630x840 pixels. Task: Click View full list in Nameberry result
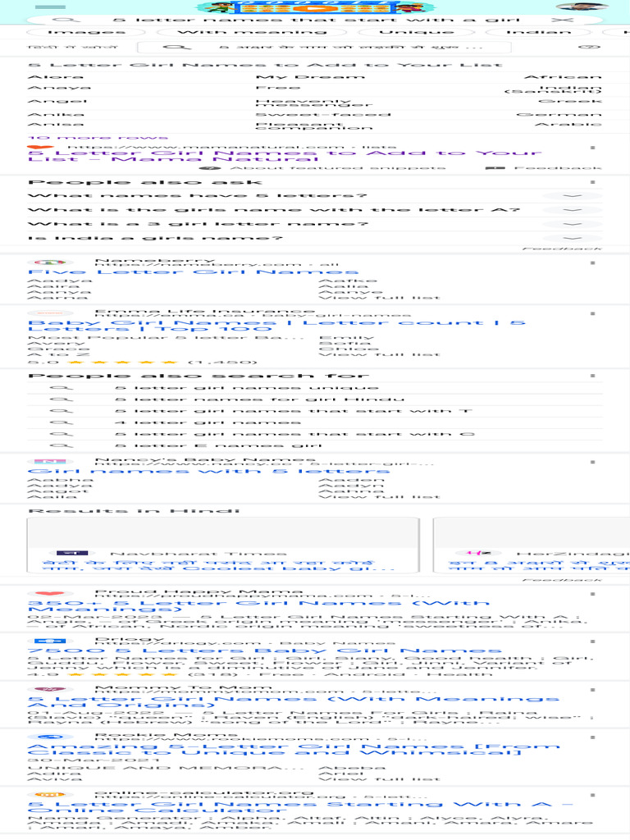[379, 297]
